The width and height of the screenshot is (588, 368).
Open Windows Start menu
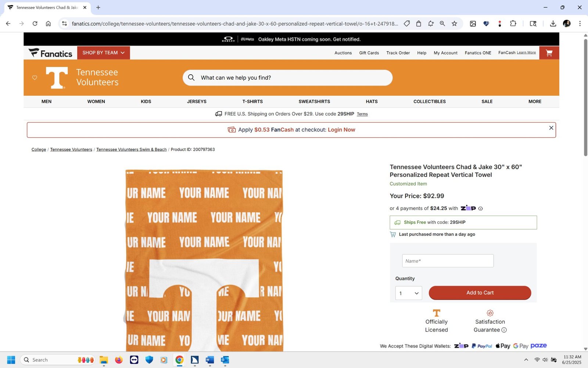pyautogui.click(x=11, y=360)
